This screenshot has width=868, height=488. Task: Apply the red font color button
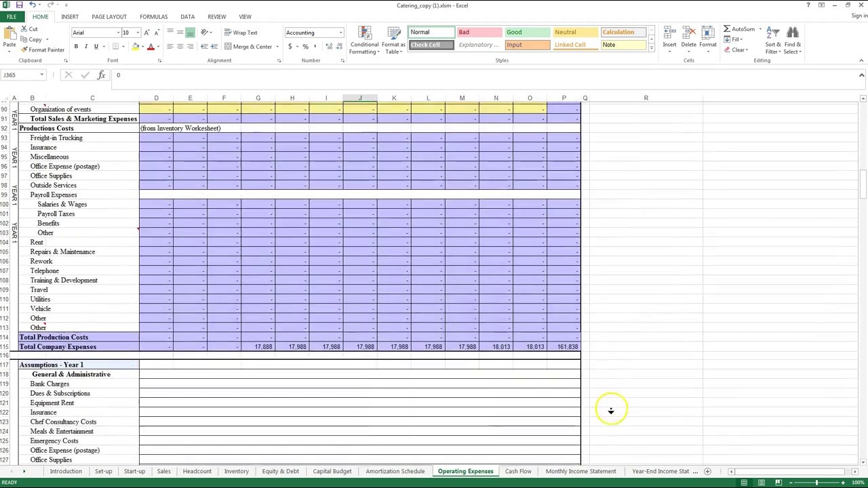pos(151,47)
